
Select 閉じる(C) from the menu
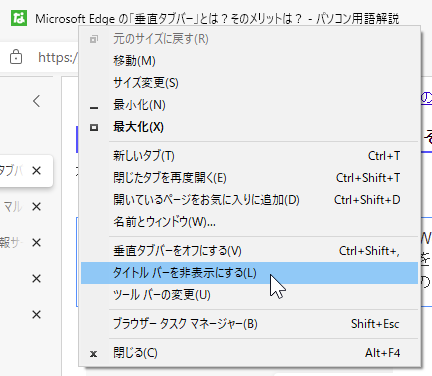[x=249, y=353]
